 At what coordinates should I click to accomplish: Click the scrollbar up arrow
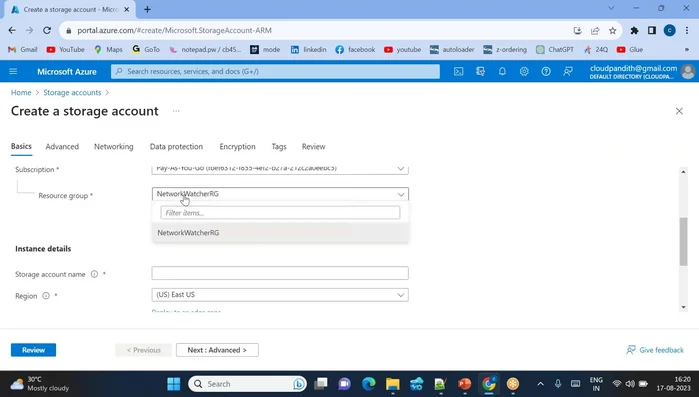(x=683, y=172)
